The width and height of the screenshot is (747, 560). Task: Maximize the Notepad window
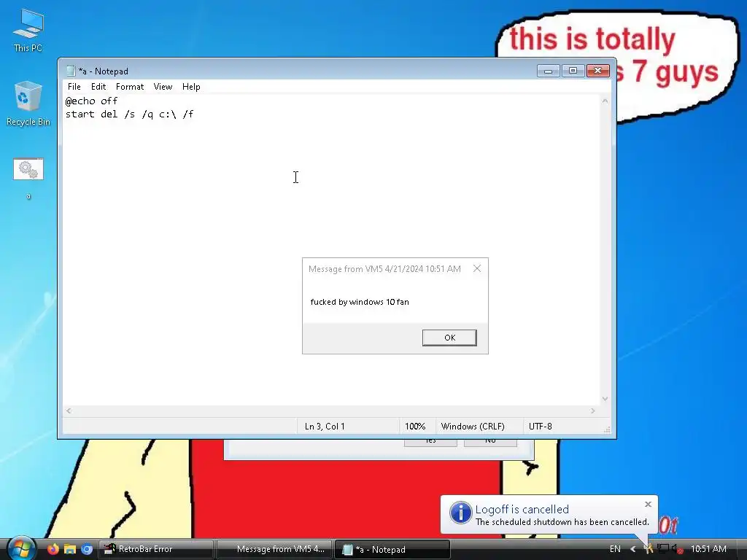(573, 71)
